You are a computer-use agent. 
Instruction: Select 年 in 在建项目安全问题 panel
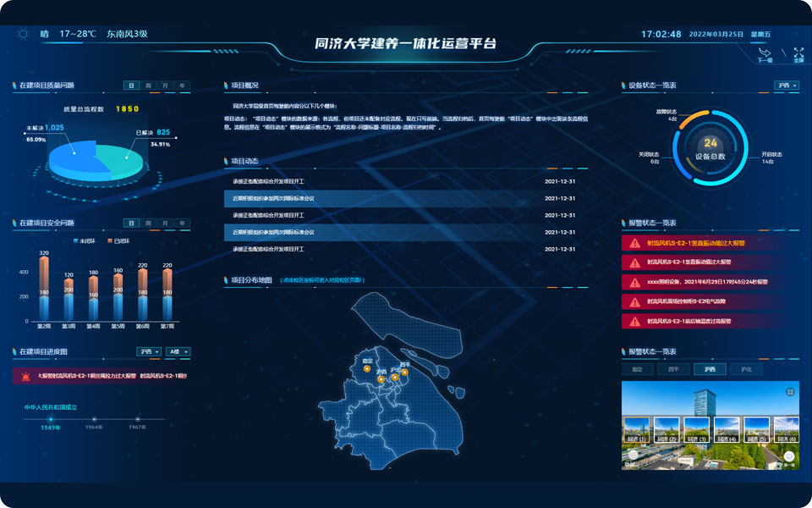[x=182, y=224]
